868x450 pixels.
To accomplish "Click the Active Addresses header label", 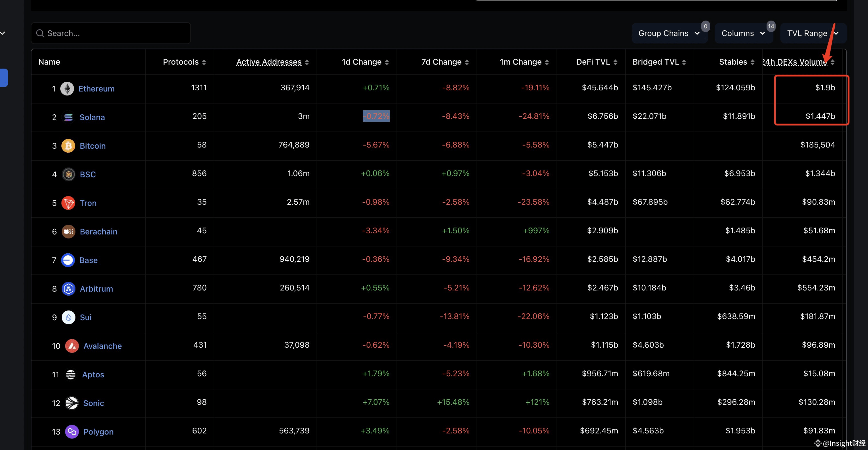I will click(269, 62).
